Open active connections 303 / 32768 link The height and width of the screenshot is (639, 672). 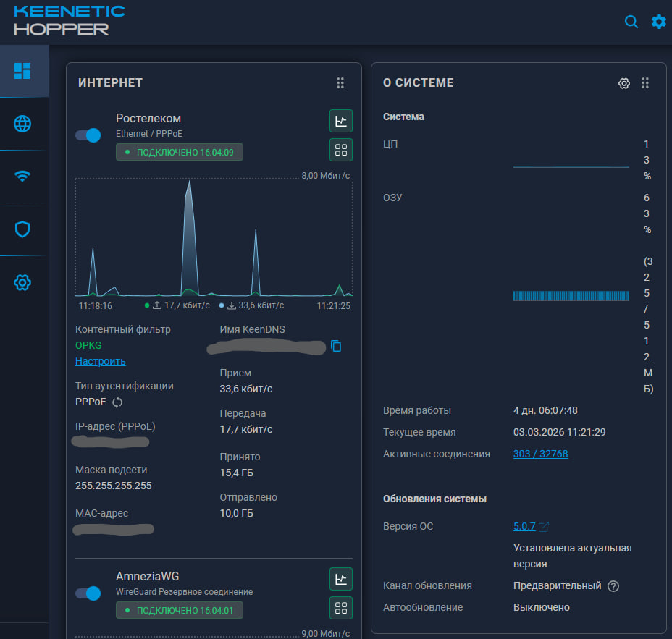[x=540, y=454]
